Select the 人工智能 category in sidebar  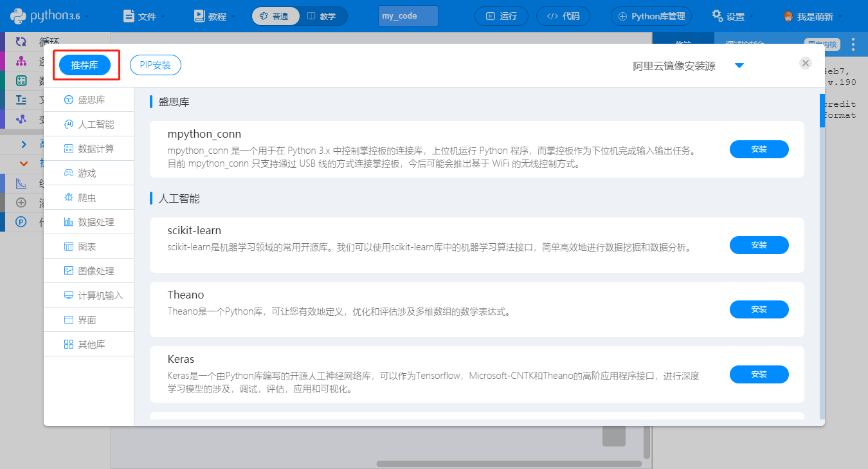coord(89,124)
